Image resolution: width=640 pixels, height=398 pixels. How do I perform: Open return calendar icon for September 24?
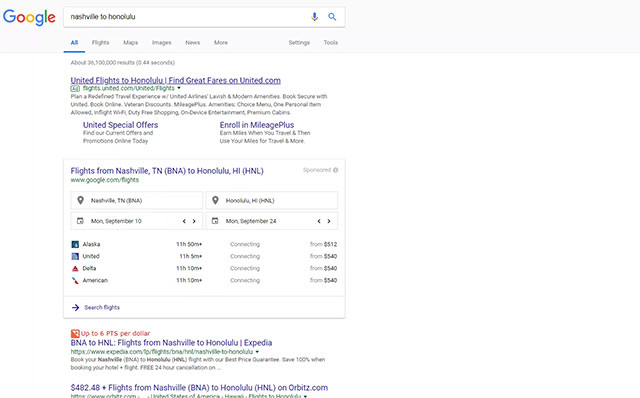coord(215,221)
